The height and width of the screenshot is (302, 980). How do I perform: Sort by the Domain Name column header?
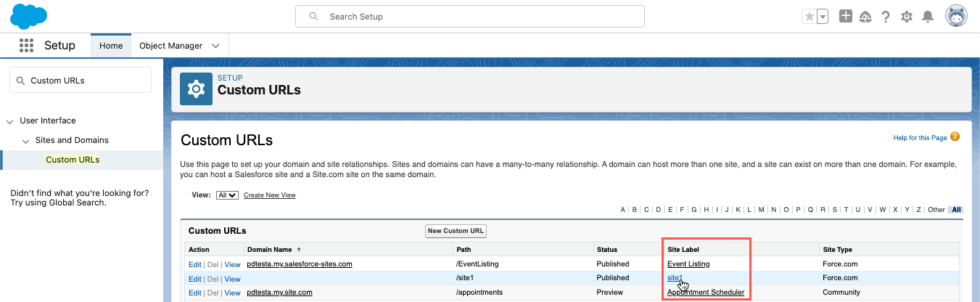coord(269,250)
